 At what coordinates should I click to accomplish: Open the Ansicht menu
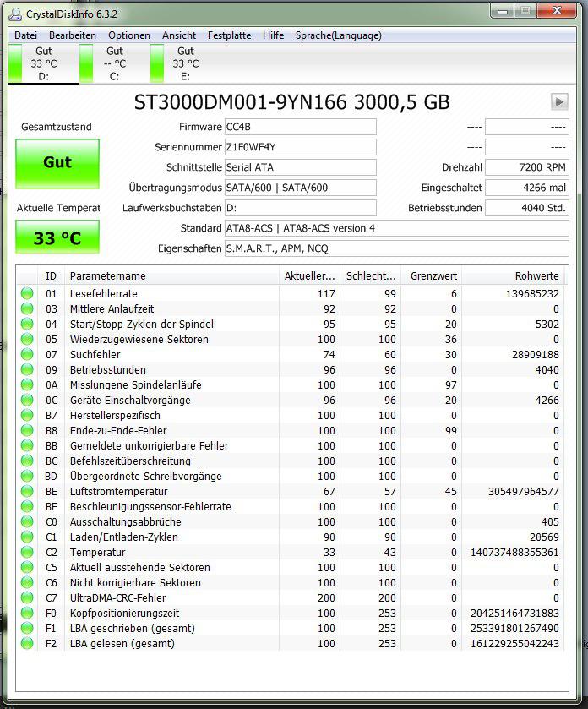point(179,35)
